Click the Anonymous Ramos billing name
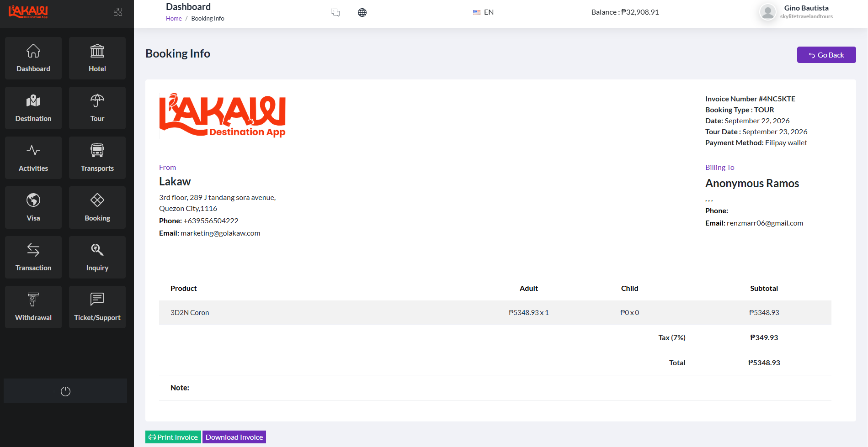868x447 pixels. (752, 184)
